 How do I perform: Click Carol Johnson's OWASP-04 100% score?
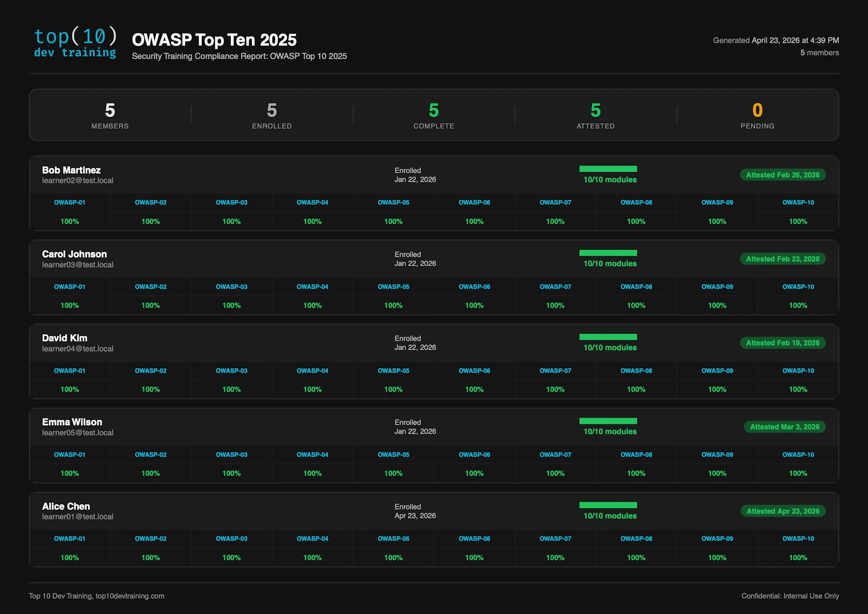pos(312,306)
